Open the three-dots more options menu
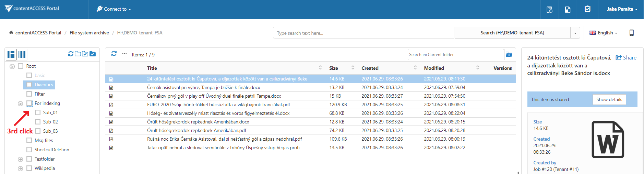The height and width of the screenshot is (174, 644). (124, 54)
